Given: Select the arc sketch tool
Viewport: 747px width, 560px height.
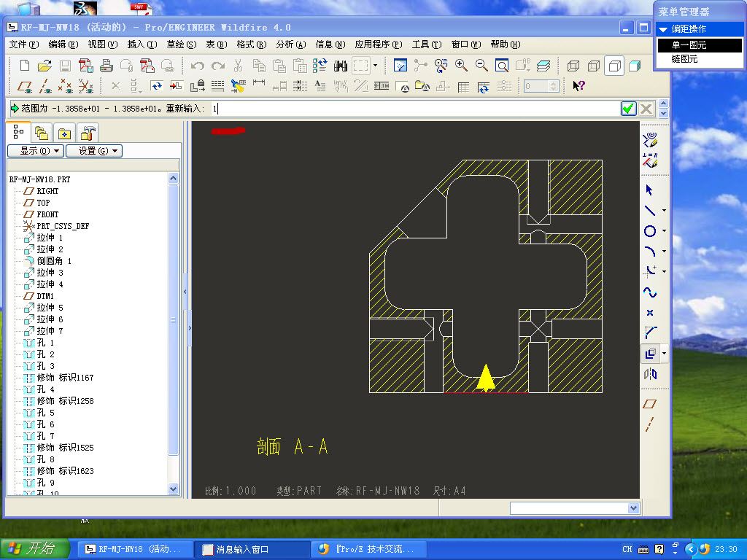Looking at the screenshot, I should click(x=650, y=252).
